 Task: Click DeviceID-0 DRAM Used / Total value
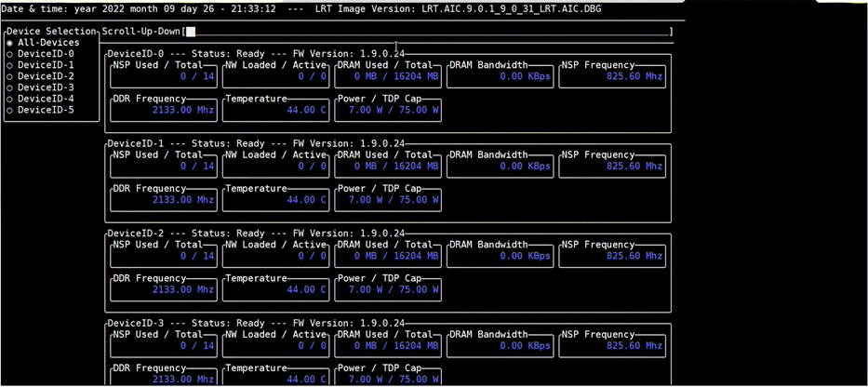tap(396, 76)
